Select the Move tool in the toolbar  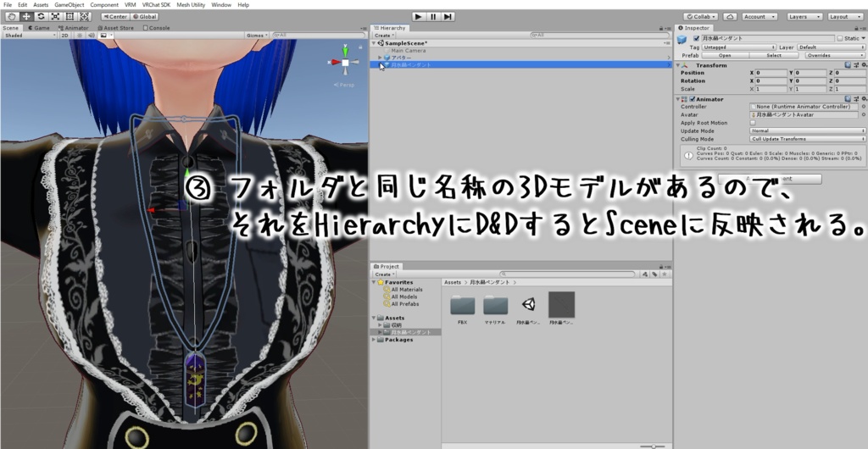coord(26,17)
